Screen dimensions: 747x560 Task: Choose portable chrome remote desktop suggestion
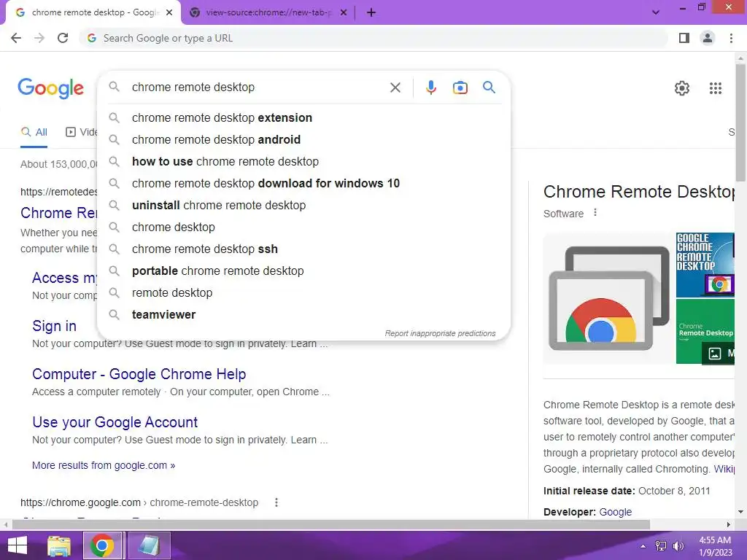303,271
